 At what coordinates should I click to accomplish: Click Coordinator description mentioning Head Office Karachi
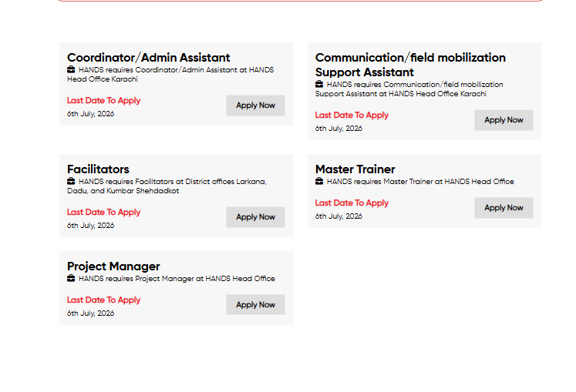pyautogui.click(x=170, y=75)
